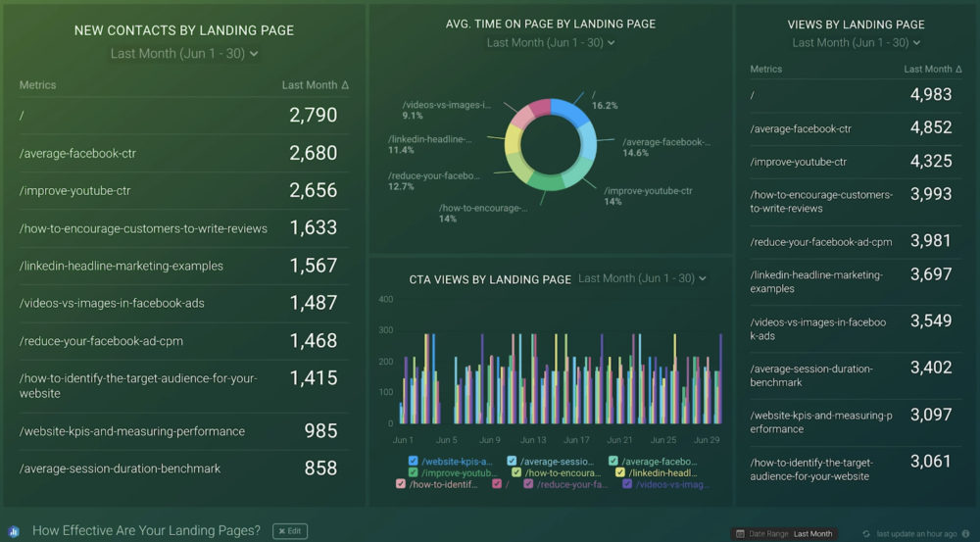980x542 pixels.
Task: Click the delta symbol in New Contacts header
Action: 345,85
